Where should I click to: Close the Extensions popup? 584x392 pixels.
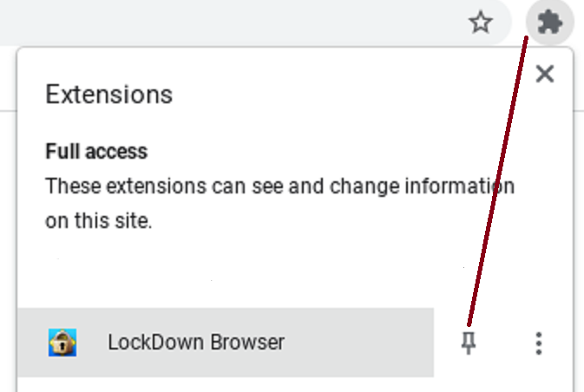[x=545, y=74]
